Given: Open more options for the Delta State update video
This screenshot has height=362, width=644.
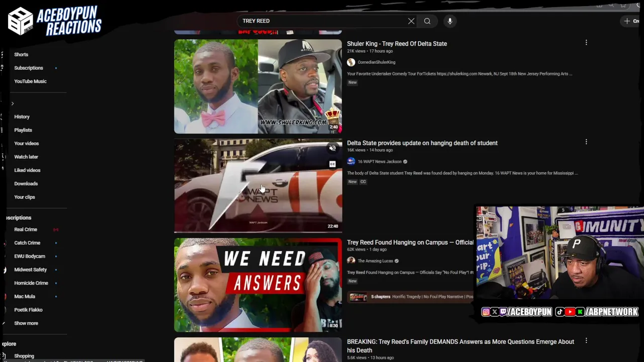Looking at the screenshot, I should [586, 142].
